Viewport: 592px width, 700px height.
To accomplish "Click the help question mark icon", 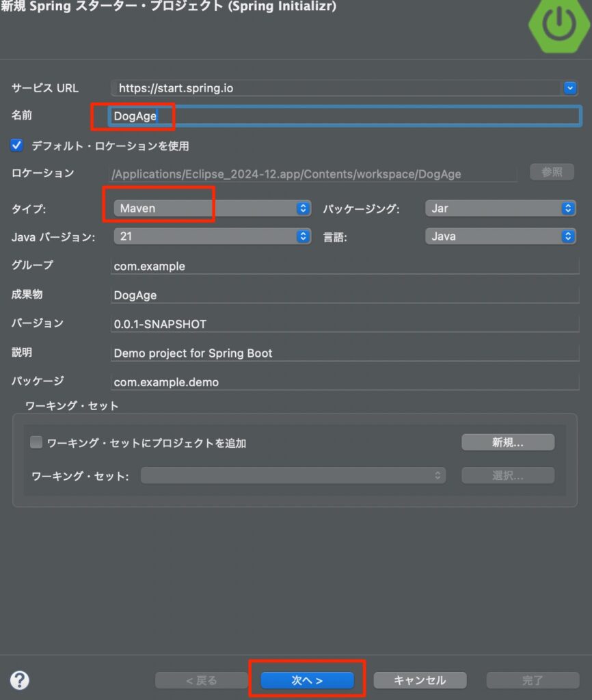I will click(21, 680).
